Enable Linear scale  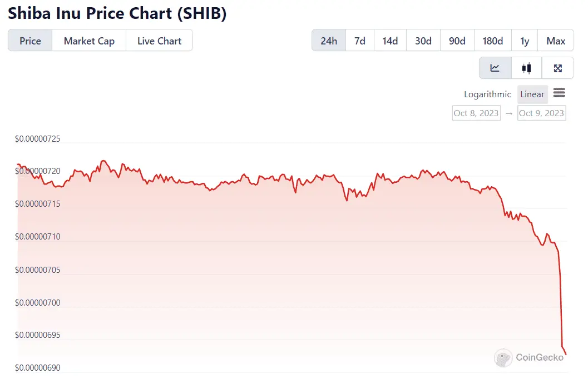pyautogui.click(x=532, y=94)
